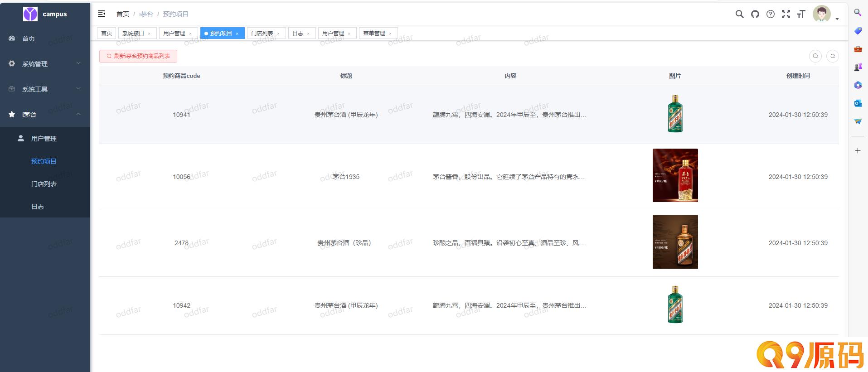This screenshot has width=868, height=372.
Task: Click title cell 茅台1935
Action: pyautogui.click(x=346, y=177)
